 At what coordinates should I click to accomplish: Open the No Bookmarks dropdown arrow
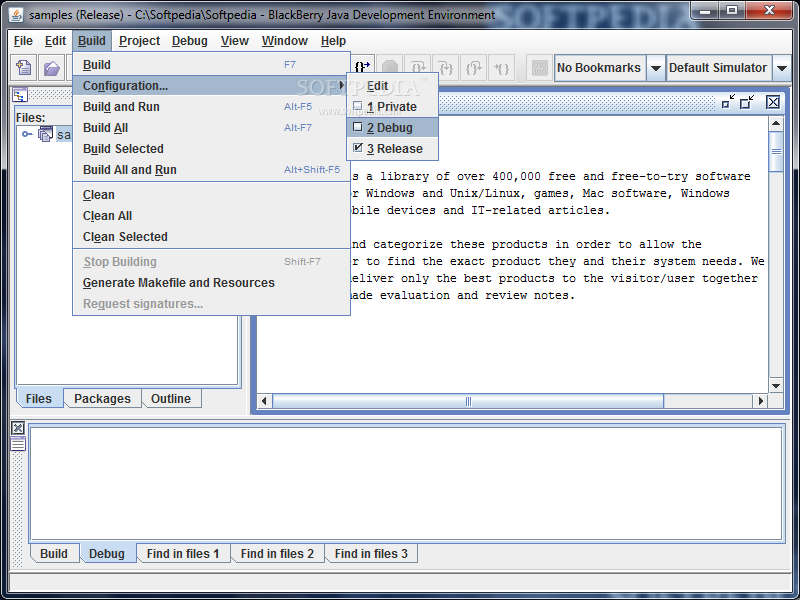point(656,68)
